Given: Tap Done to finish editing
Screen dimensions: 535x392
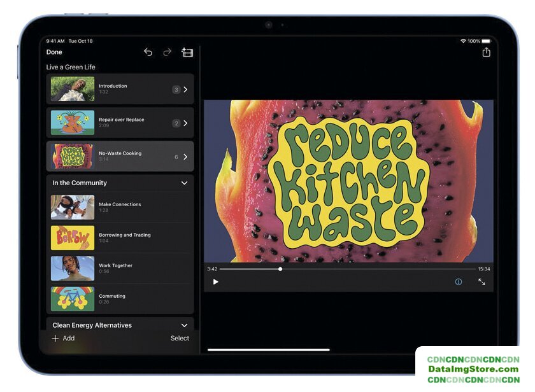Looking at the screenshot, I should click(x=54, y=52).
